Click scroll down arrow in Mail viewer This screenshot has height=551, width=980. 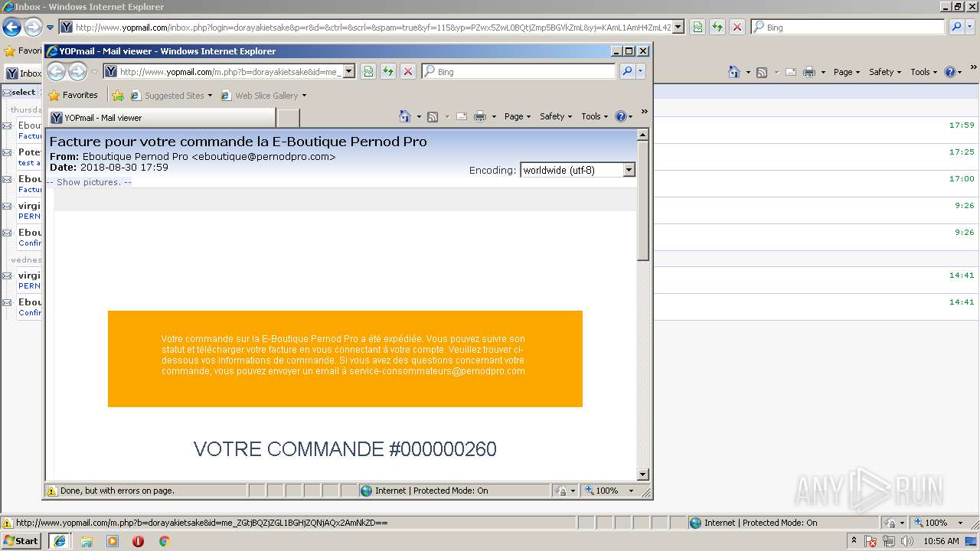[643, 474]
